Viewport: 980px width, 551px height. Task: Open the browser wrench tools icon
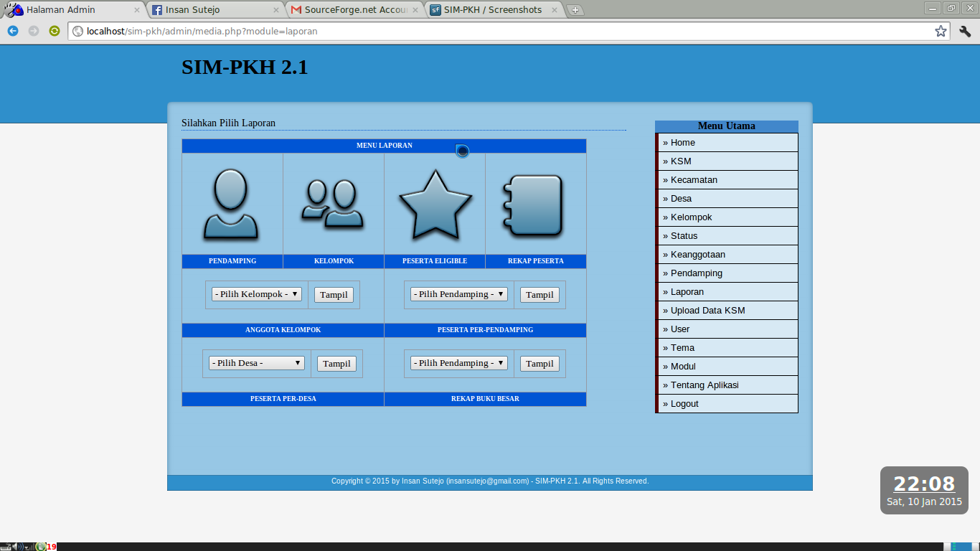click(x=964, y=32)
